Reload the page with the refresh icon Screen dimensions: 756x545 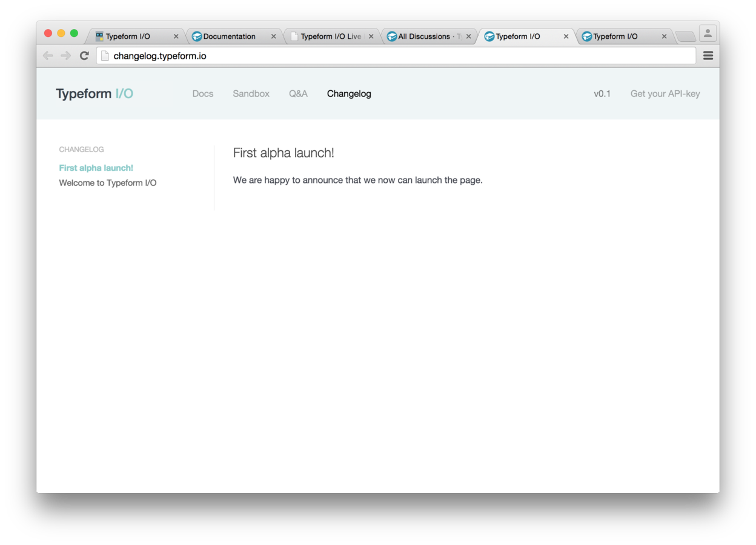click(x=84, y=56)
